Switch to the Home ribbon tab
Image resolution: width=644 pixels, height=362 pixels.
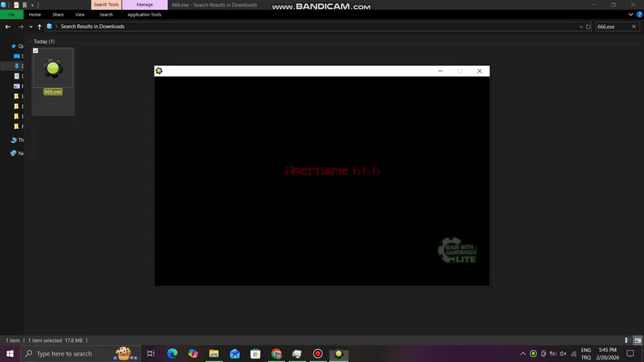click(x=35, y=14)
